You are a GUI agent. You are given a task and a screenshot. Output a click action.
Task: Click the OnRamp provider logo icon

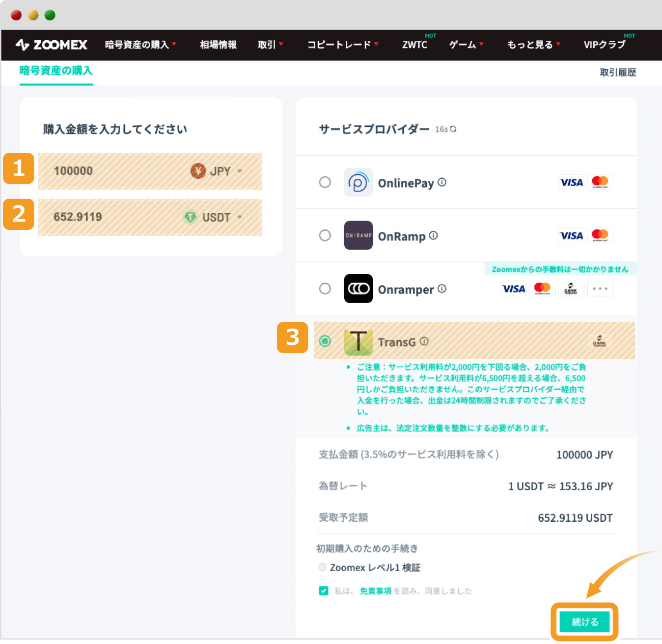358,235
